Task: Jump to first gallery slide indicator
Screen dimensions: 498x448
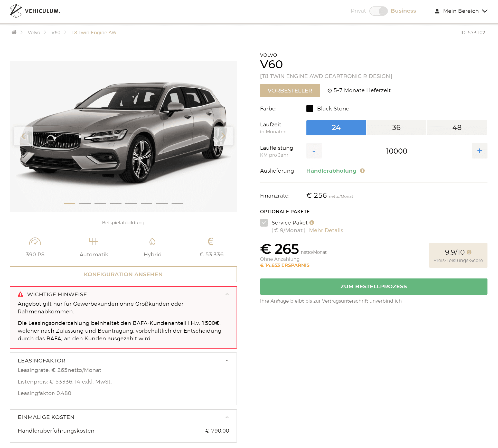Action: [x=69, y=203]
